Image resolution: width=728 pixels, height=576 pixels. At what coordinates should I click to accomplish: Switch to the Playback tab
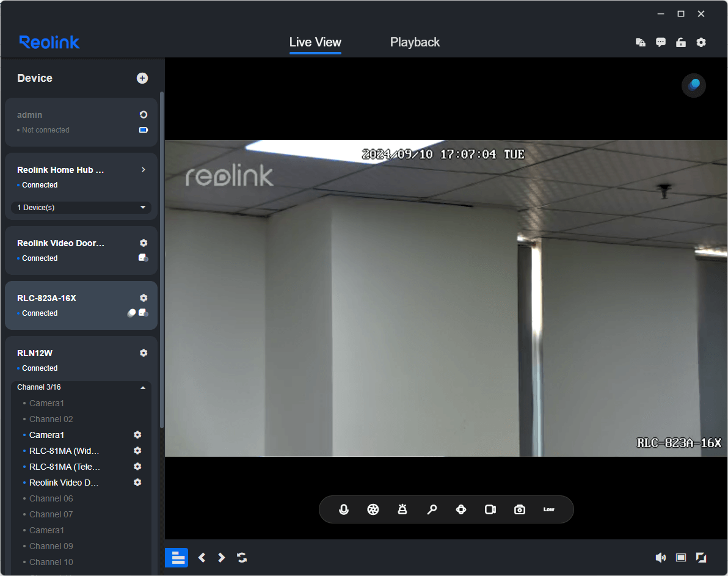415,42
